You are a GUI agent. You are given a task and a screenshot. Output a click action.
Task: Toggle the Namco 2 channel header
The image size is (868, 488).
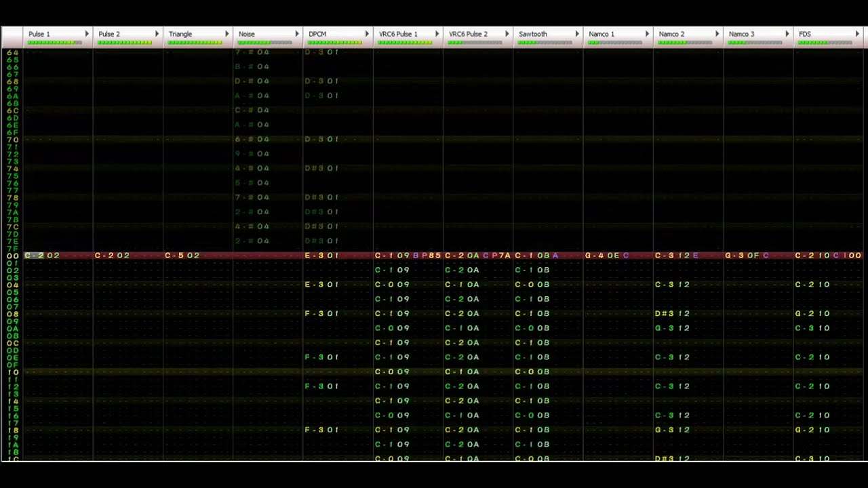click(x=688, y=37)
